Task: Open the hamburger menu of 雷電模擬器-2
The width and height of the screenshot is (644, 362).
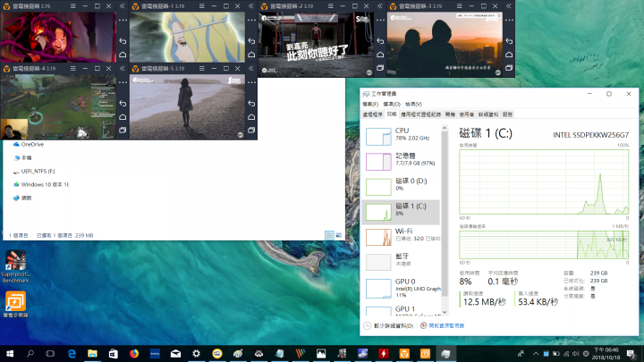Action: (x=331, y=6)
